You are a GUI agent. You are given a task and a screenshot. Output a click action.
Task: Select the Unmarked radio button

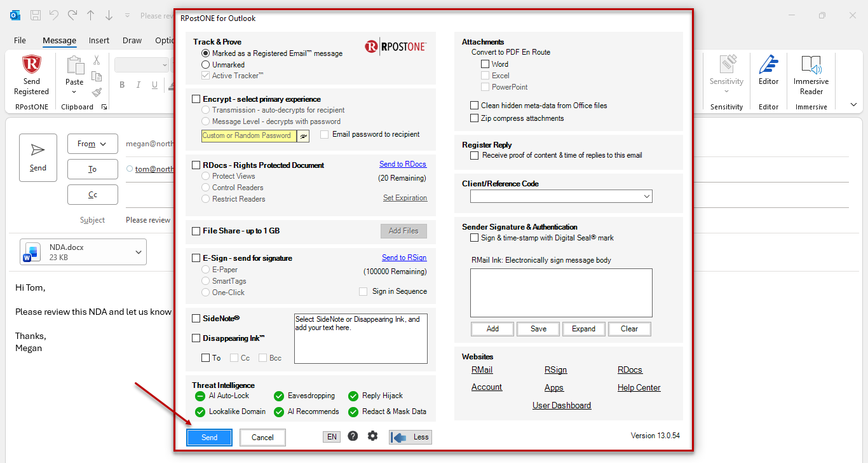coord(205,65)
